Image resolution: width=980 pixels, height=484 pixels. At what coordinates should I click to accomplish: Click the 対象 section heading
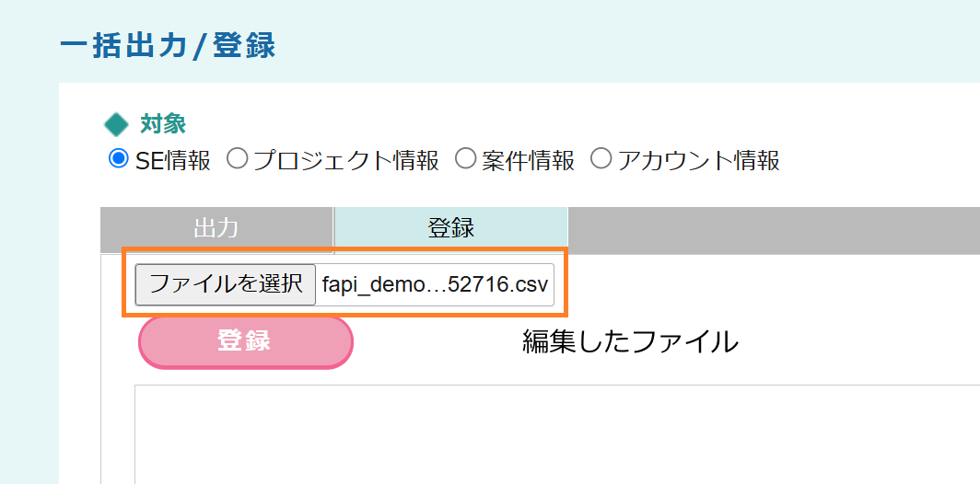tap(163, 123)
